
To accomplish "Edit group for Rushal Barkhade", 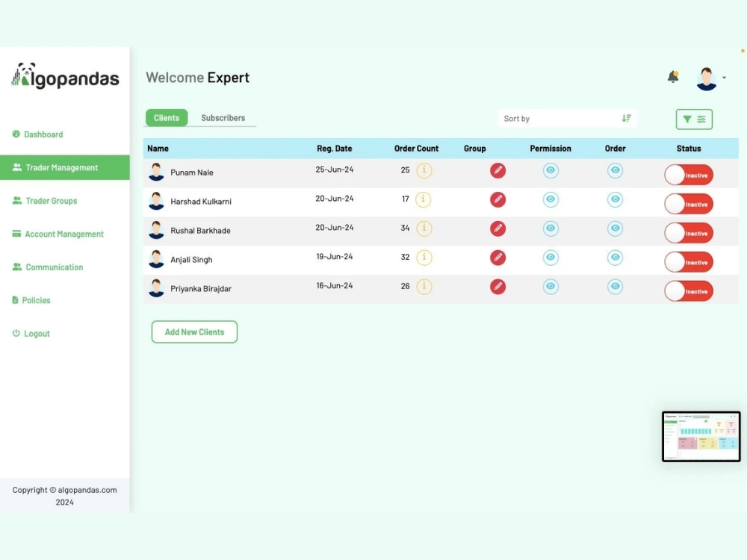I will pyautogui.click(x=498, y=228).
